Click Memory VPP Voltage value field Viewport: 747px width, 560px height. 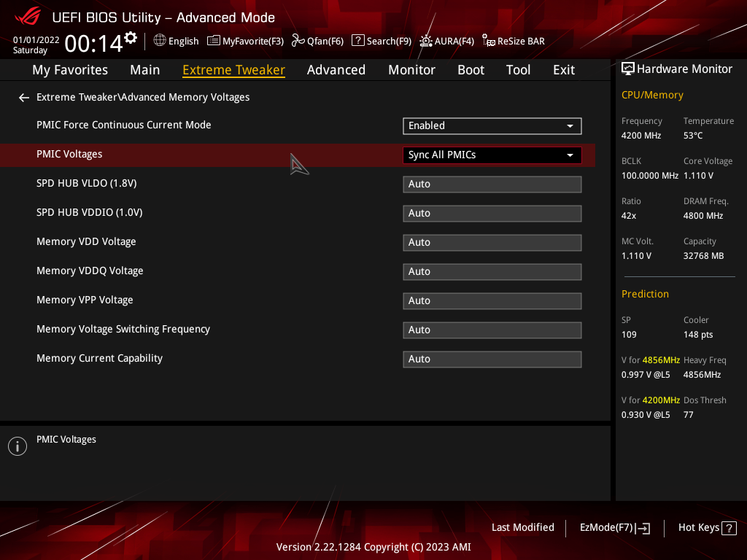coord(492,301)
